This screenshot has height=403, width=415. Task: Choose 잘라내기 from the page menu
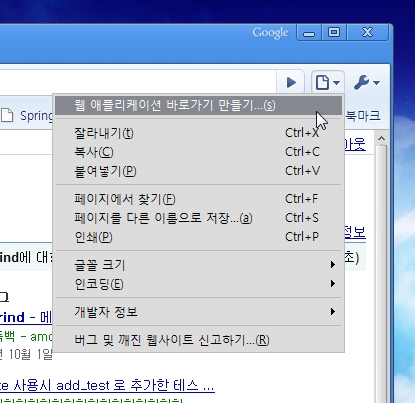[199, 133]
